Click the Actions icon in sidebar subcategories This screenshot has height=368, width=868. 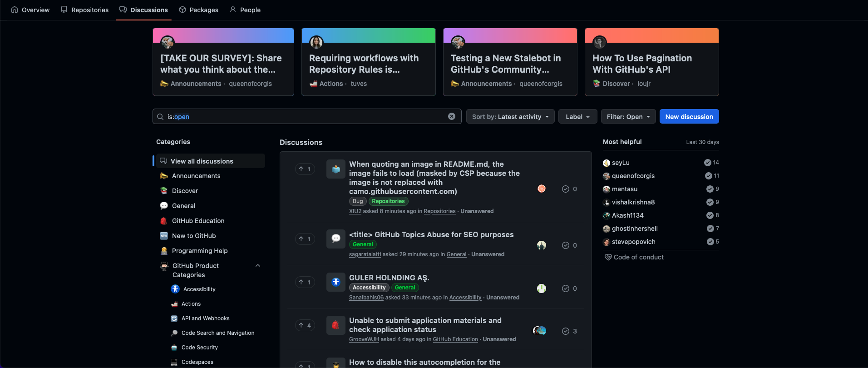174,304
